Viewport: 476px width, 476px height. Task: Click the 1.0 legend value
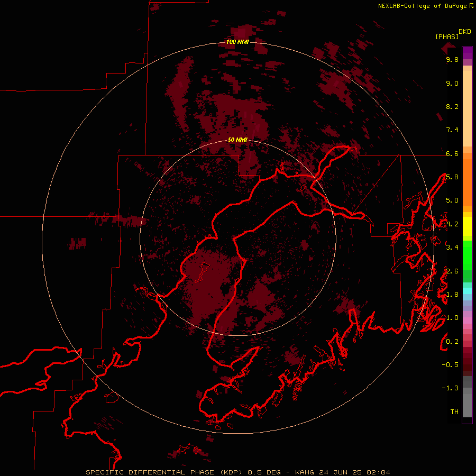[452, 318]
